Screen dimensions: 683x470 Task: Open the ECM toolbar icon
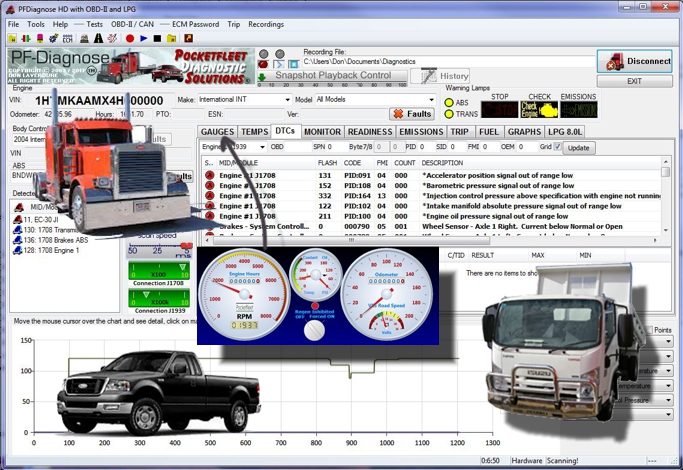tap(68, 38)
